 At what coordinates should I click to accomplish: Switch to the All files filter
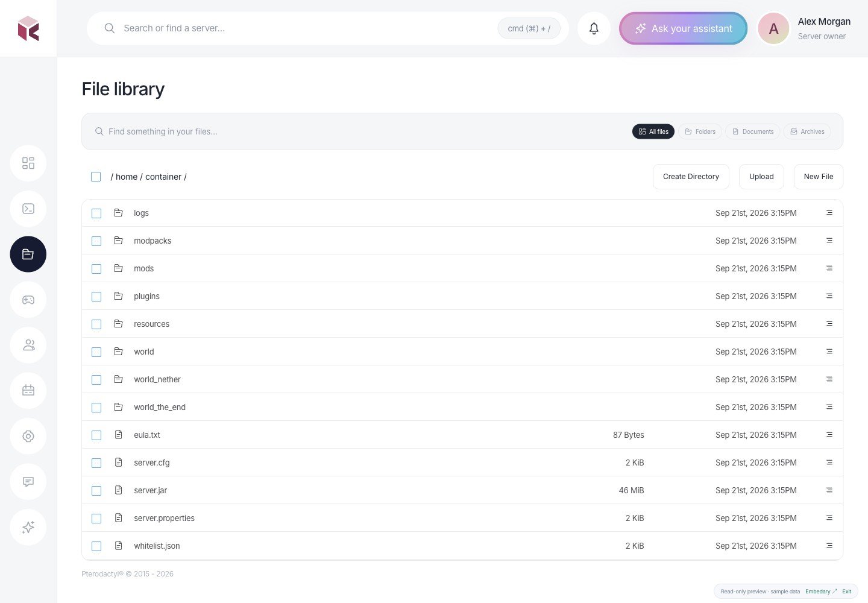[x=653, y=131]
